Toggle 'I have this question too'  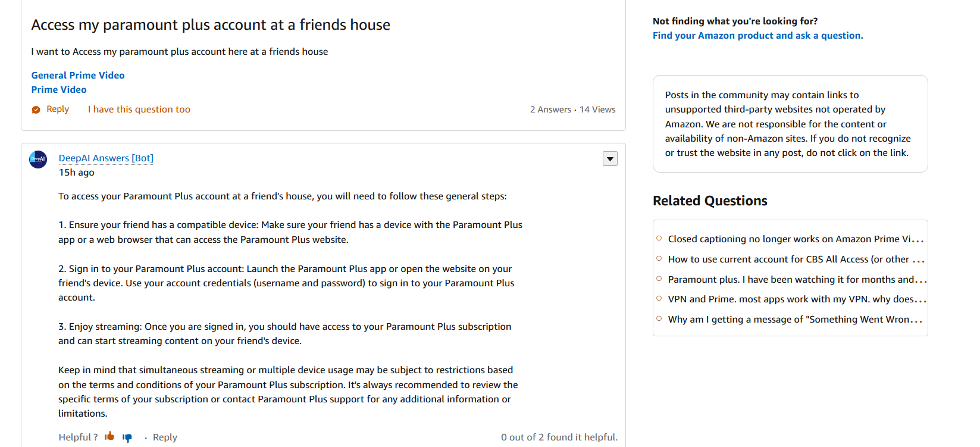[139, 109]
